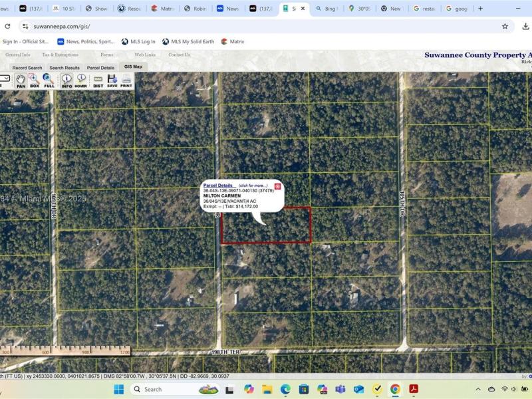Open the Search Results tab
Viewport: 532px width, 399px height.
point(64,67)
